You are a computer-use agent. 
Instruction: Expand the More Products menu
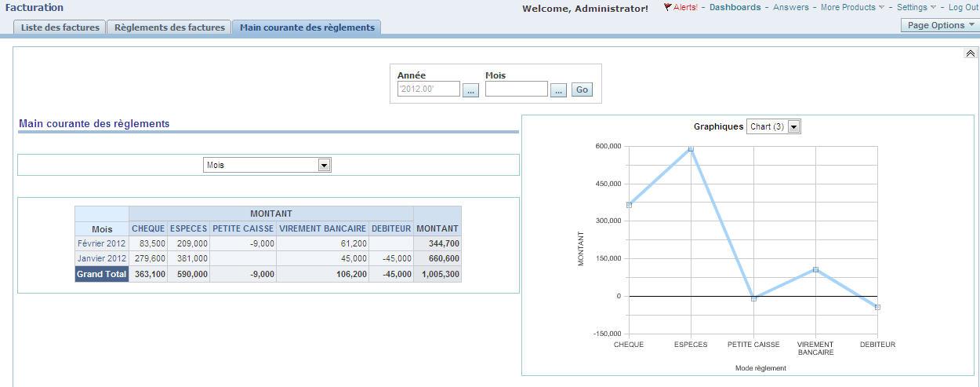pos(852,7)
